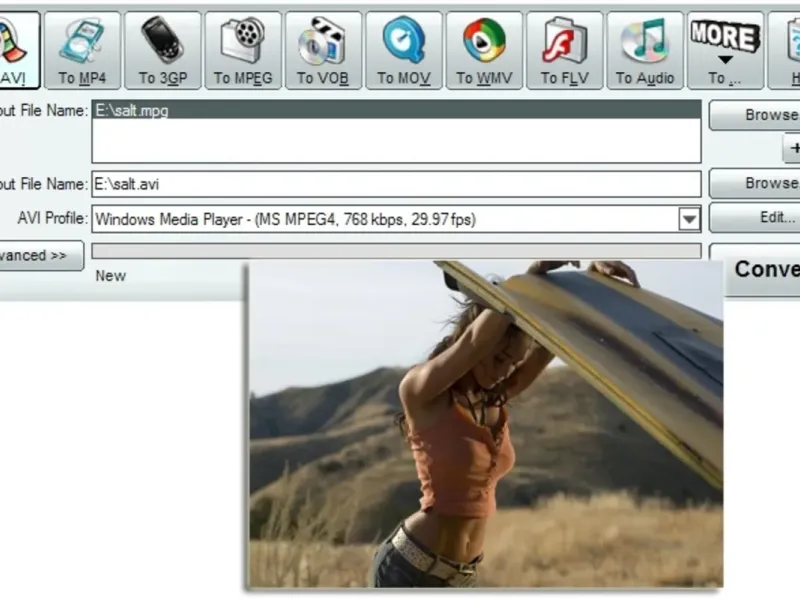Select the To AVI conversion icon

19,50
